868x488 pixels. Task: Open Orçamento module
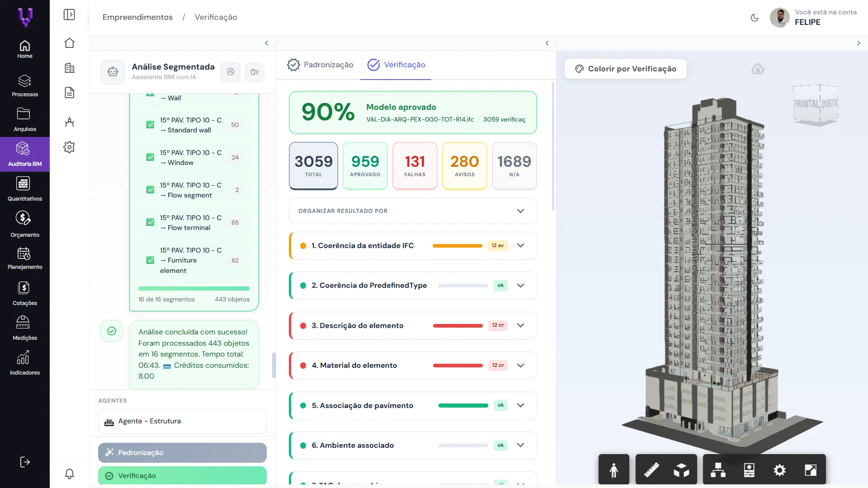coord(25,225)
